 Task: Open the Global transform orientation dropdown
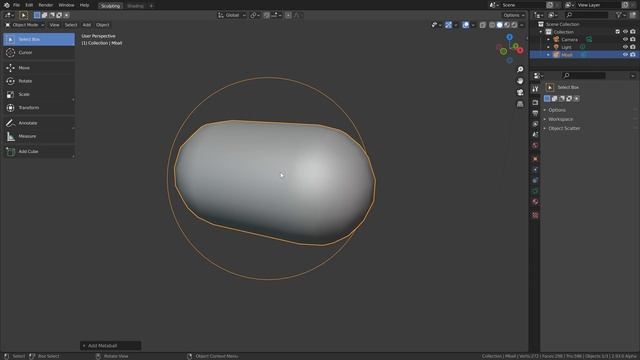[x=232, y=15]
